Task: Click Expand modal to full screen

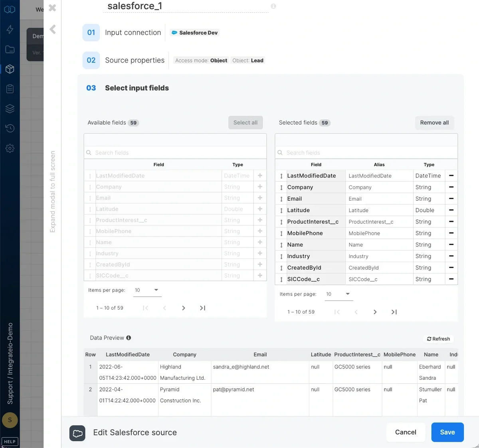Action: click(x=52, y=191)
